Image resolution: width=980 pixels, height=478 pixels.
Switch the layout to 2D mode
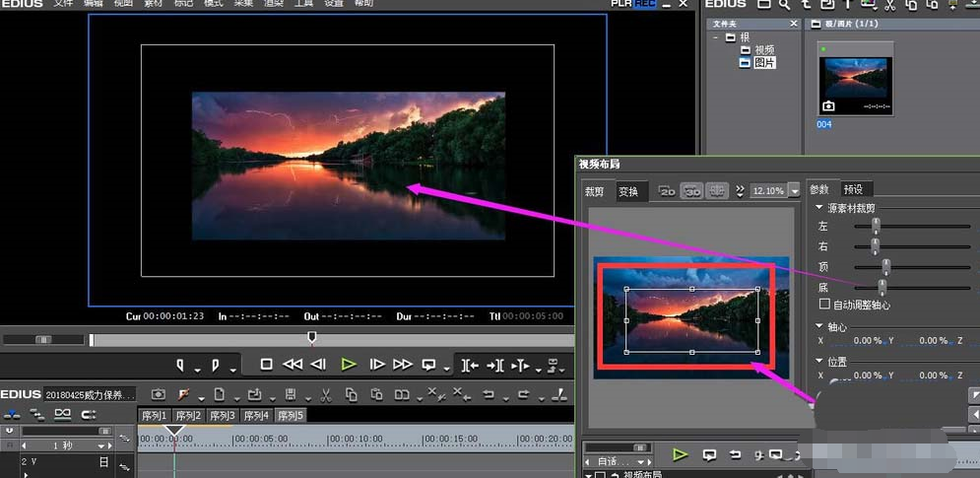point(667,190)
